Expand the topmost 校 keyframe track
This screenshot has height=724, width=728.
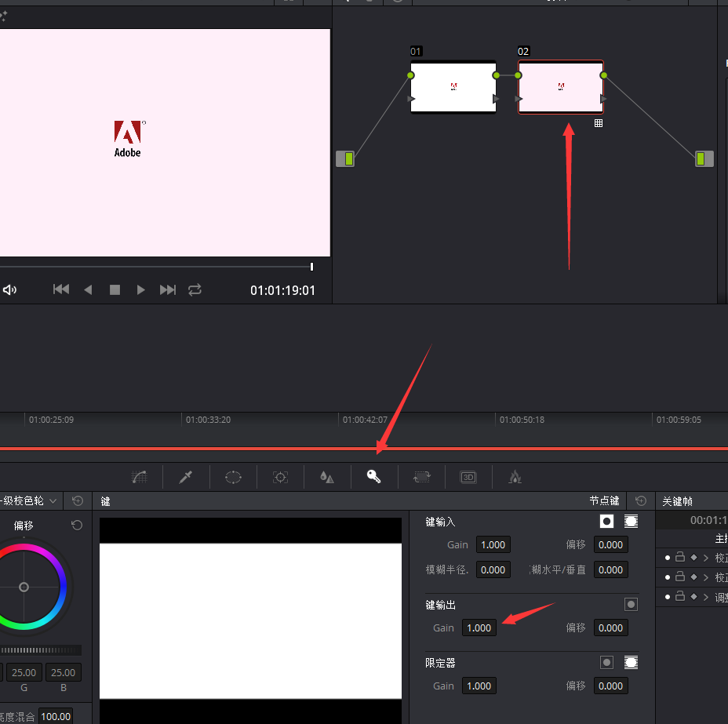coord(706,558)
